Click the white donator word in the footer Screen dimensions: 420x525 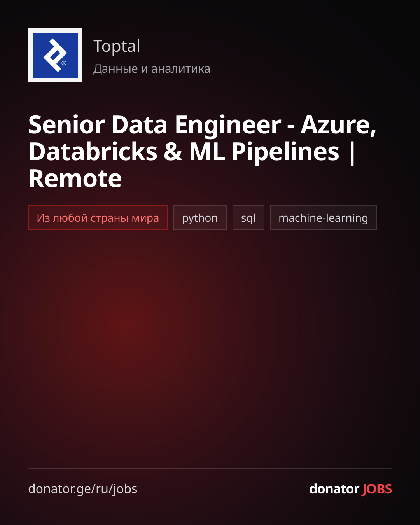[x=334, y=489]
